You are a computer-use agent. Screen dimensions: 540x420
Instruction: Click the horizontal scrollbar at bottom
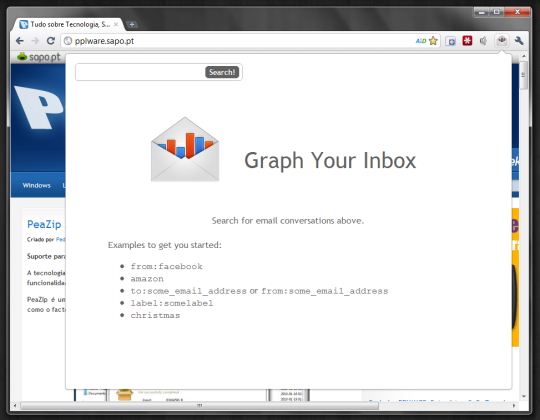point(199,406)
